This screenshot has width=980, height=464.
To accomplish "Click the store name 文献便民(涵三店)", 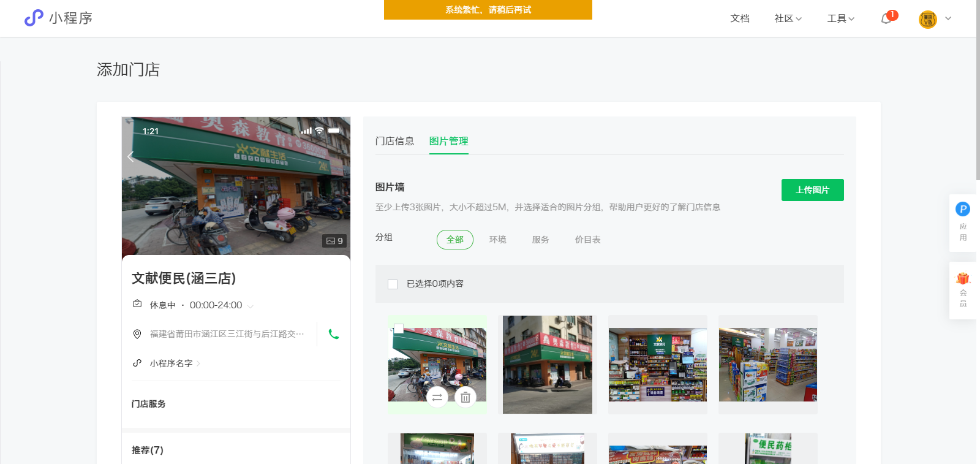I will tap(184, 278).
